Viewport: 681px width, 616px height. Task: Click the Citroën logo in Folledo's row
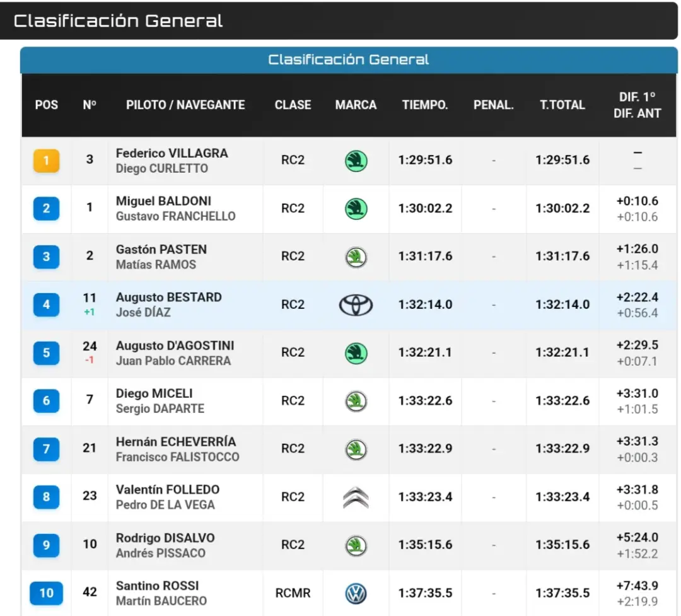tap(356, 497)
